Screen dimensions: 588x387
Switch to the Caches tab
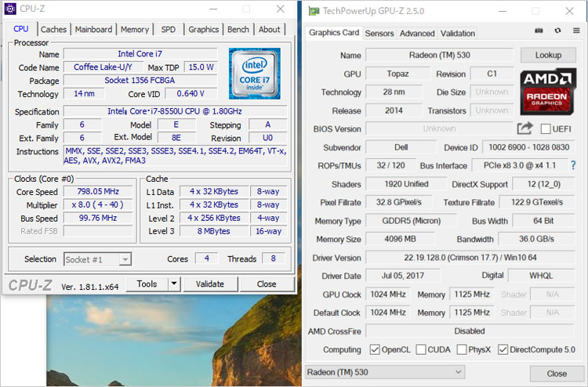53,30
